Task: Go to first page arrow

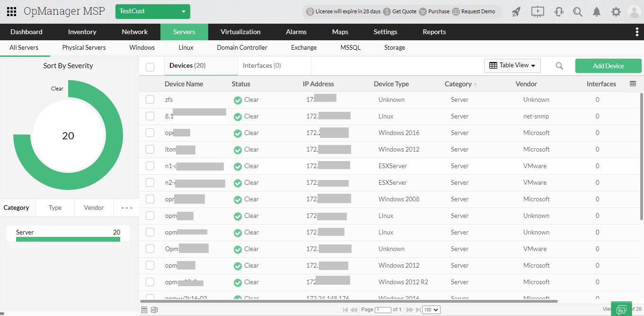Action: 345,310
